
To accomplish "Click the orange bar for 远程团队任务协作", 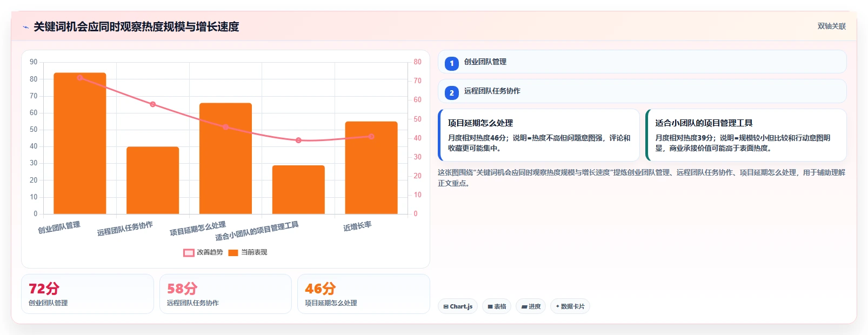I will click(x=153, y=180).
